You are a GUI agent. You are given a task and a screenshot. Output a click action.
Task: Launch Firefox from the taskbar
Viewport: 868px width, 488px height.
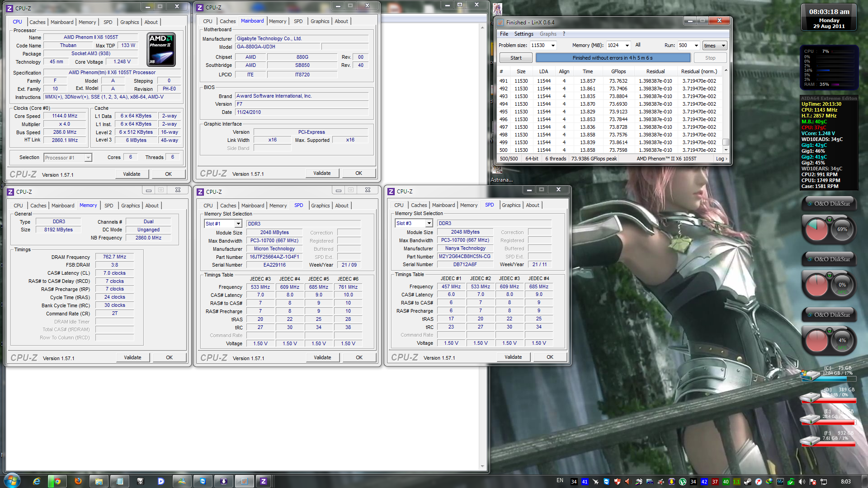(78, 481)
